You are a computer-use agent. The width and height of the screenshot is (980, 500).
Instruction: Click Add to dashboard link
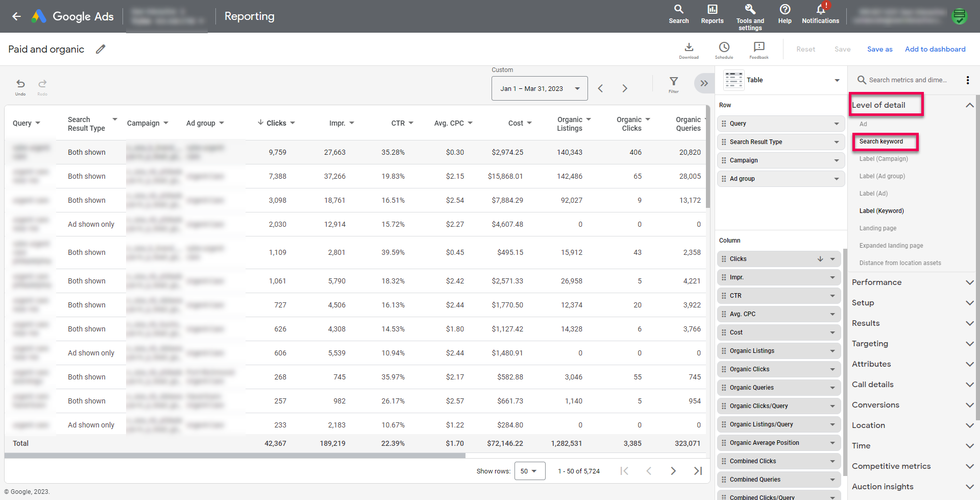click(x=935, y=49)
